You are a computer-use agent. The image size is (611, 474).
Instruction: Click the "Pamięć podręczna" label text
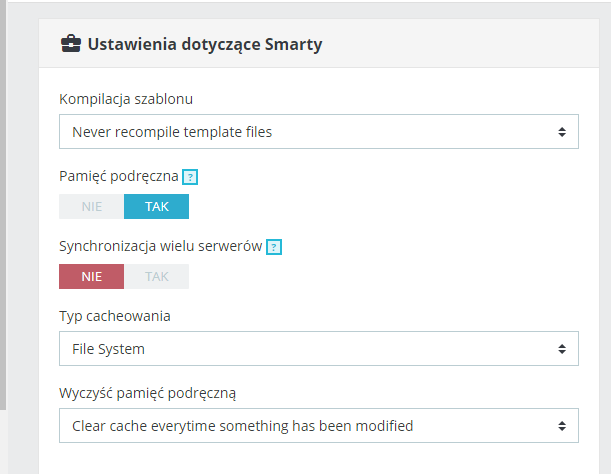[x=119, y=176]
